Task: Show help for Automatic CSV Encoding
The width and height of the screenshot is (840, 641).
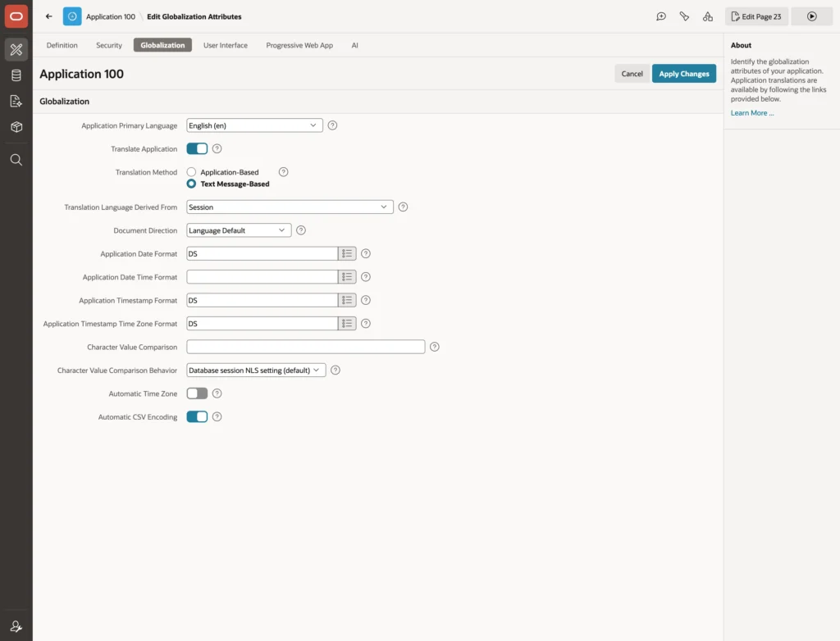Action: click(x=217, y=416)
